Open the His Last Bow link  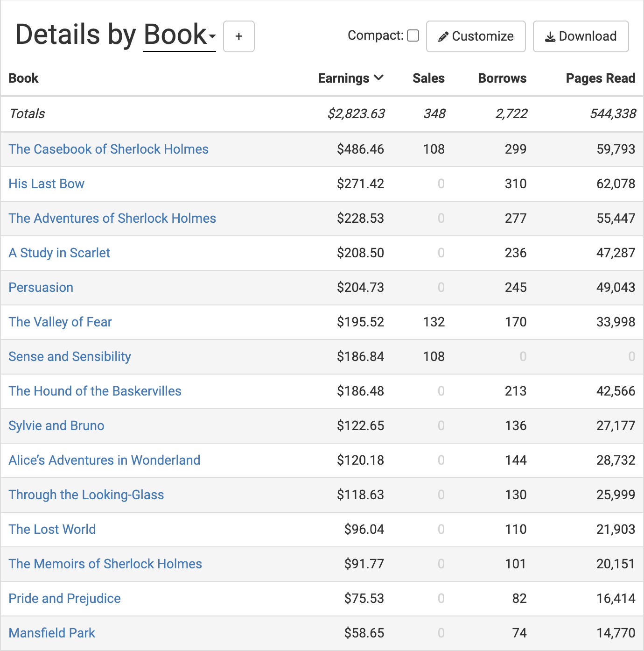point(47,184)
